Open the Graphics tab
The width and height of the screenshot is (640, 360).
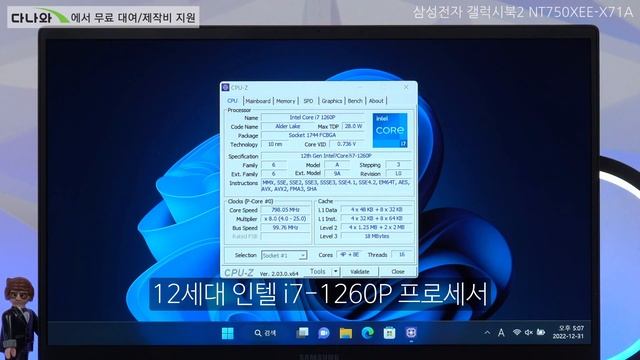(331, 101)
